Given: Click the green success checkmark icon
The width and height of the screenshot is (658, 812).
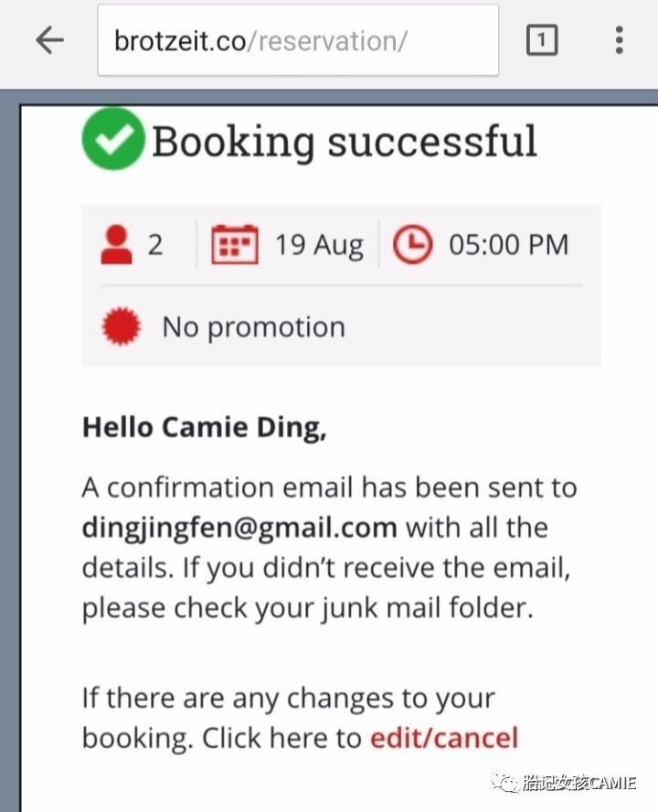Looking at the screenshot, I should (113, 139).
